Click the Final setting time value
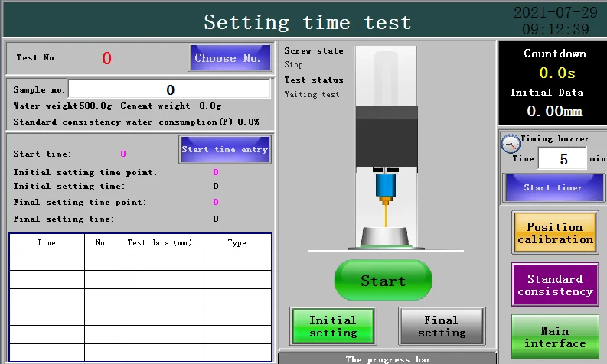Screen dimensions: 607x364 pyautogui.click(x=216, y=219)
